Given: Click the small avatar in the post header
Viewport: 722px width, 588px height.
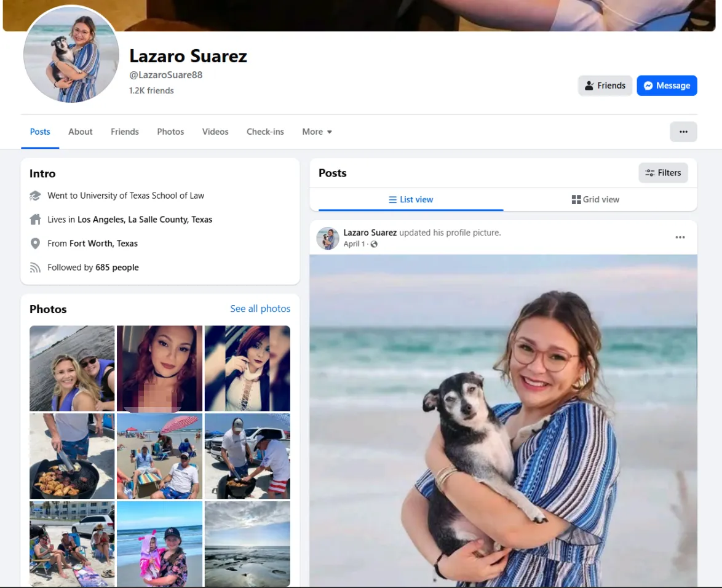Looking at the screenshot, I should click(328, 238).
